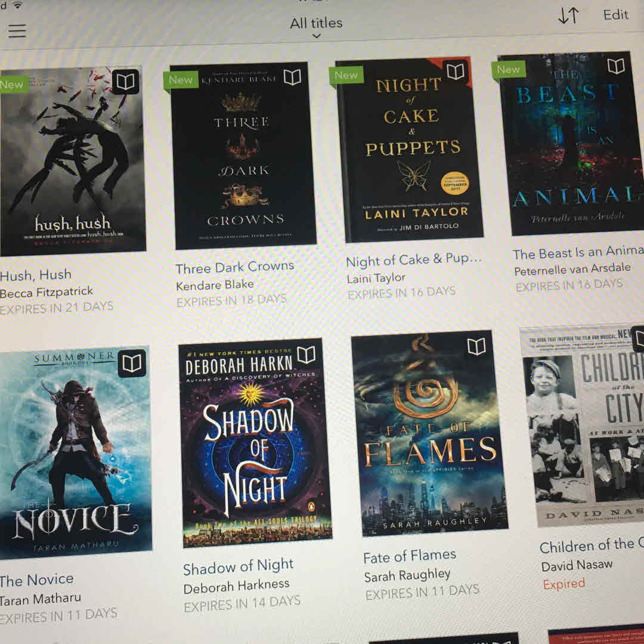
Task: Select the Night of Cake & Puppets cover
Action: pyautogui.click(x=409, y=150)
